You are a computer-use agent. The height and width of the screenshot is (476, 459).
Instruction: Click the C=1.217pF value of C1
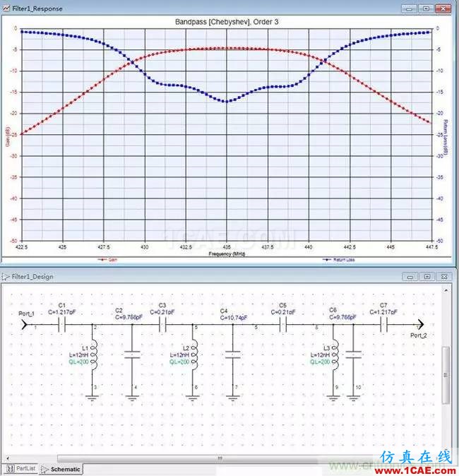click(x=62, y=311)
